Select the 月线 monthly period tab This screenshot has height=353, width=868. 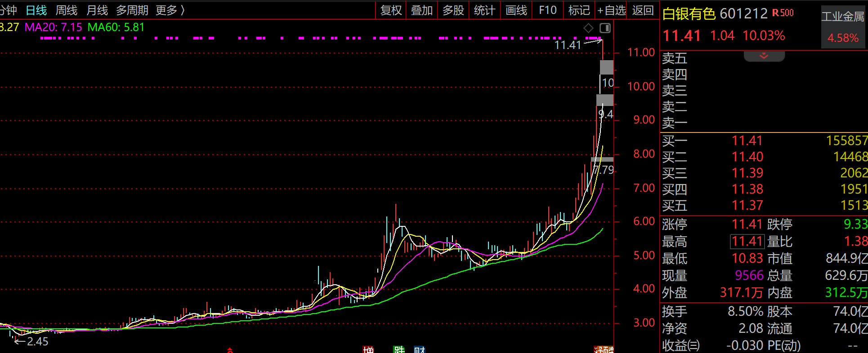click(x=97, y=10)
